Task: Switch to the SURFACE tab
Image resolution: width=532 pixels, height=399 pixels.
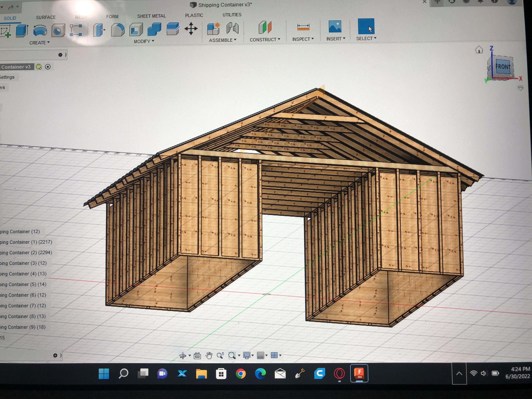Action: pos(46,17)
